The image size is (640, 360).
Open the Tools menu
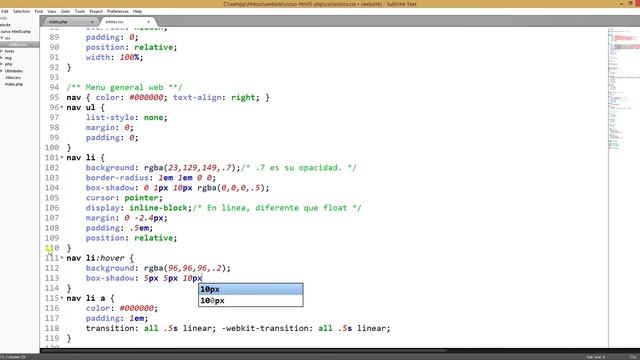click(x=80, y=11)
